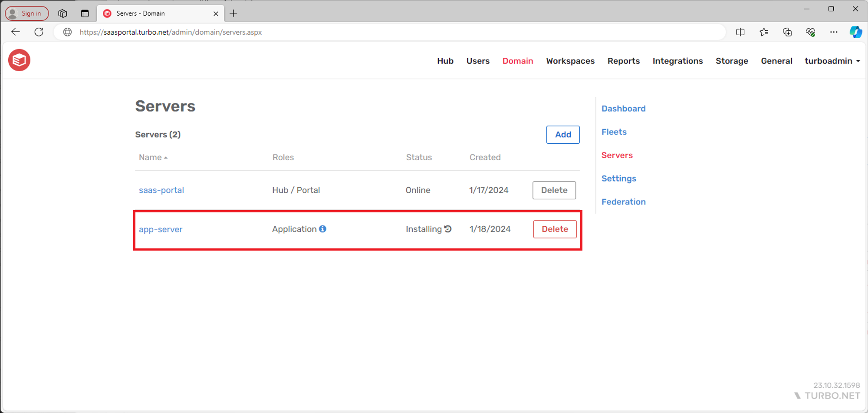Open the split screen icon

(x=740, y=32)
